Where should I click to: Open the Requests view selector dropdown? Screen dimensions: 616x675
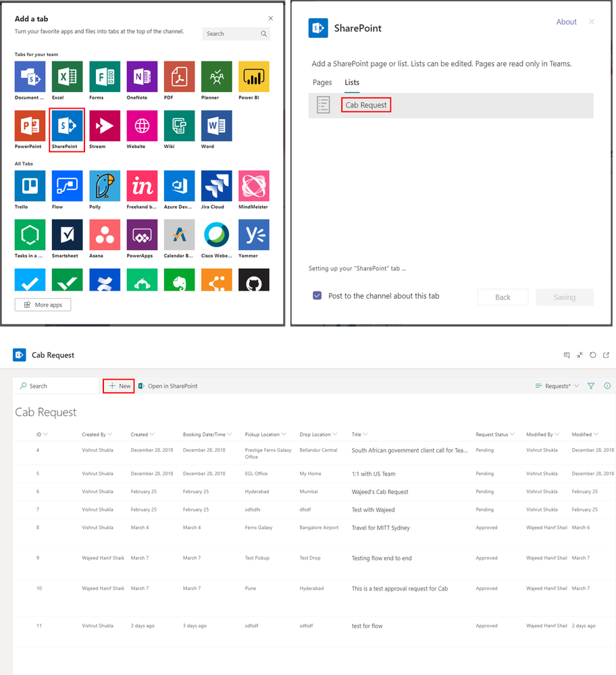point(557,386)
